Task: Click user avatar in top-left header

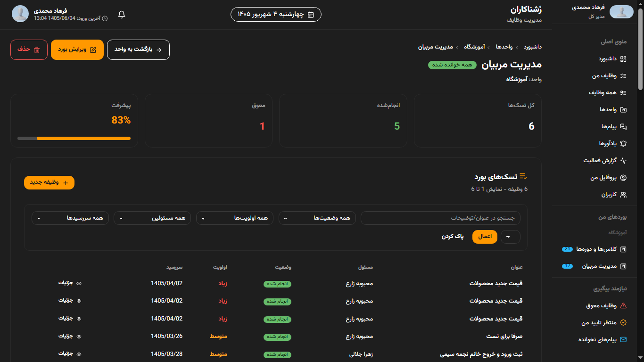Action: click(x=21, y=14)
